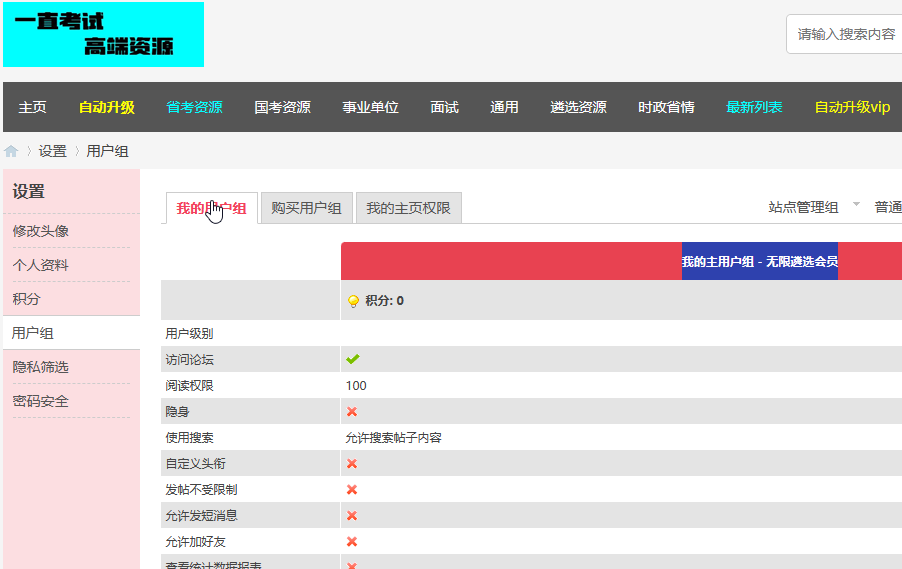Open 自动升级vip in the navigation bar
This screenshot has width=902, height=569.
[853, 107]
